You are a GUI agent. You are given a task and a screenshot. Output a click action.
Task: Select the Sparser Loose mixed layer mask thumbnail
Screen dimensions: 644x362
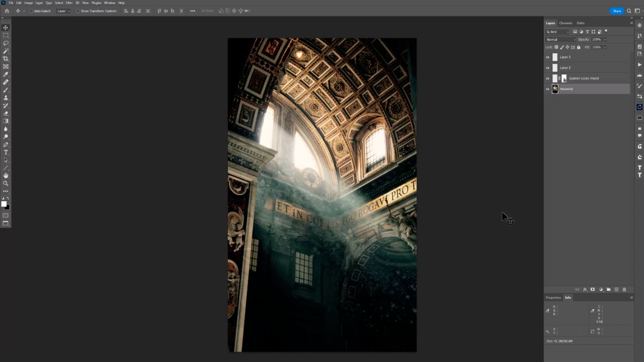pos(564,78)
